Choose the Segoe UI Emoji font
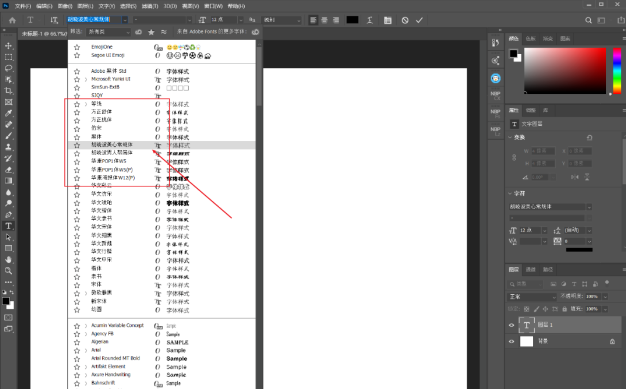The height and width of the screenshot is (389, 626). point(108,55)
